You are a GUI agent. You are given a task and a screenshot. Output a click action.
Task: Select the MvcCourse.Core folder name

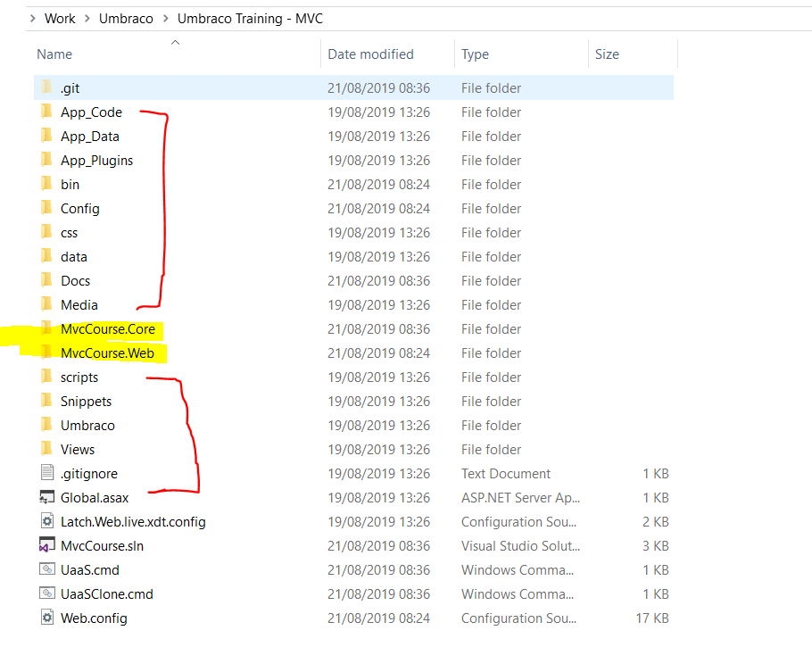(108, 329)
